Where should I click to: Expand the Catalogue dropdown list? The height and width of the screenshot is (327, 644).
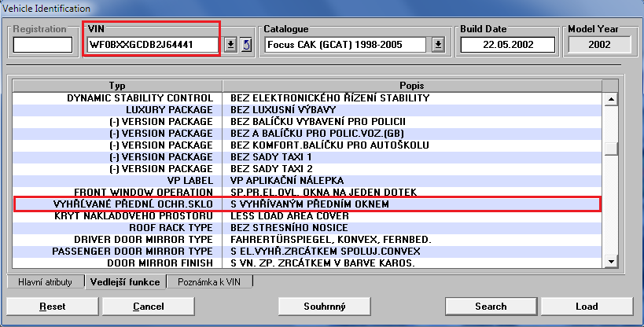[438, 44]
